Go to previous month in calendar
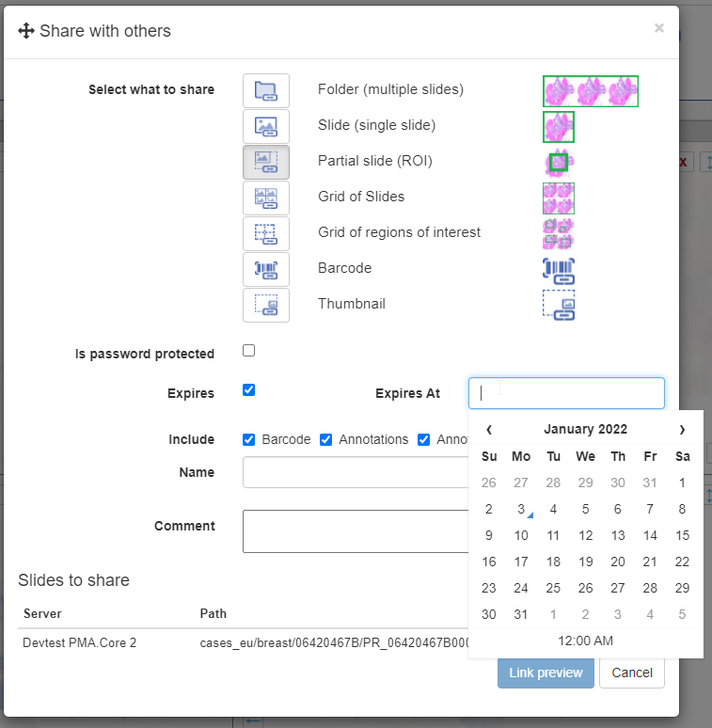Viewport: 712px width, 728px height. tap(489, 430)
